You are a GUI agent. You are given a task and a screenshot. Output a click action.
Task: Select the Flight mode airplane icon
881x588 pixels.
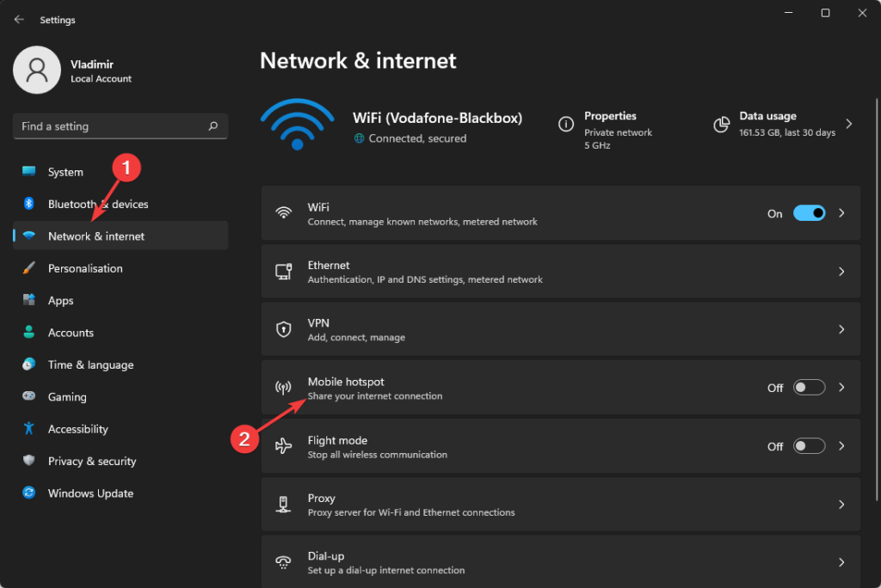coord(284,445)
